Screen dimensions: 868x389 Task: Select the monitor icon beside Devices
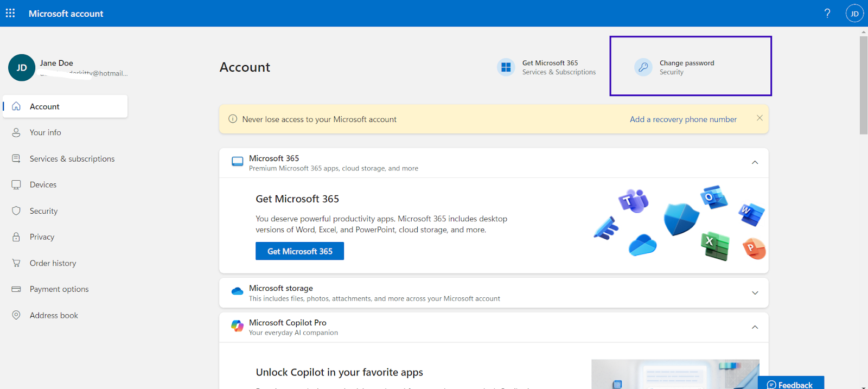16,184
